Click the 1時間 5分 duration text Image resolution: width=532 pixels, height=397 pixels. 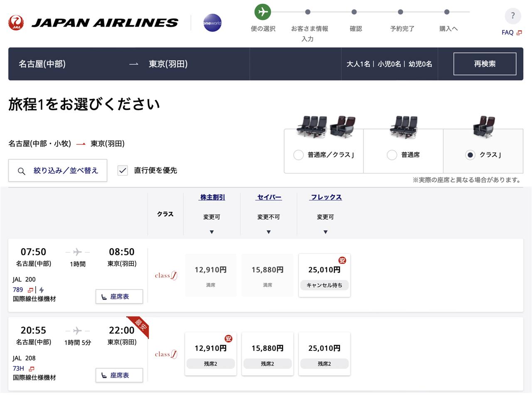[78, 343]
